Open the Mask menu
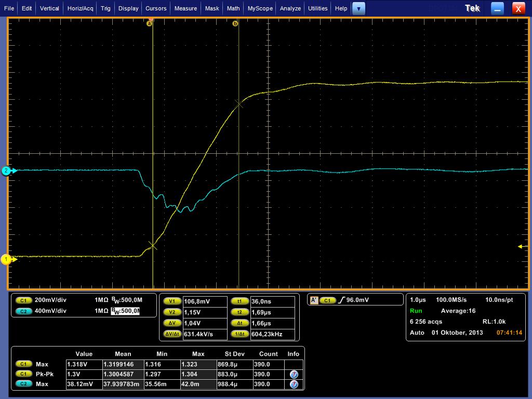Viewport: 532px width, 399px height. [212, 8]
